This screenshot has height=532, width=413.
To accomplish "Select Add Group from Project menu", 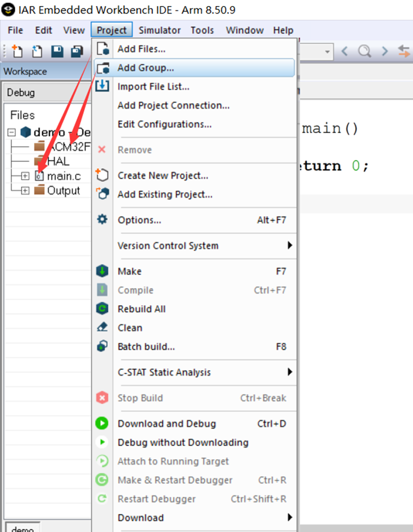I will click(146, 68).
